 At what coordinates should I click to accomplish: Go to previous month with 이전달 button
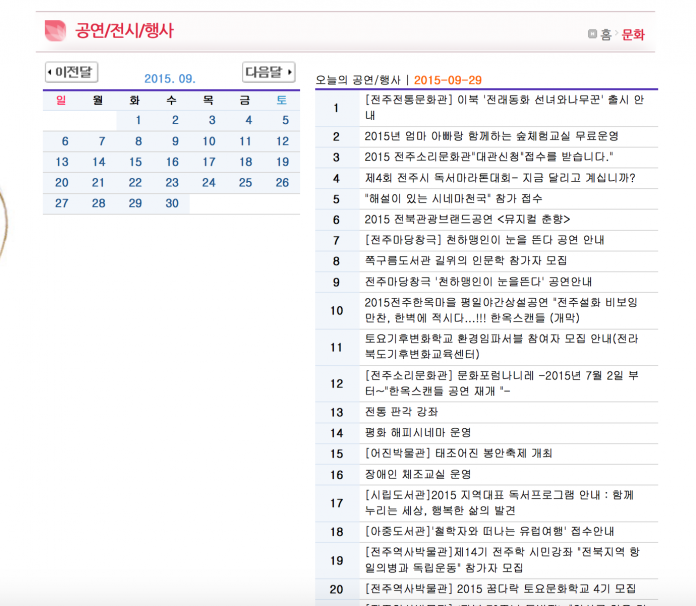71,72
